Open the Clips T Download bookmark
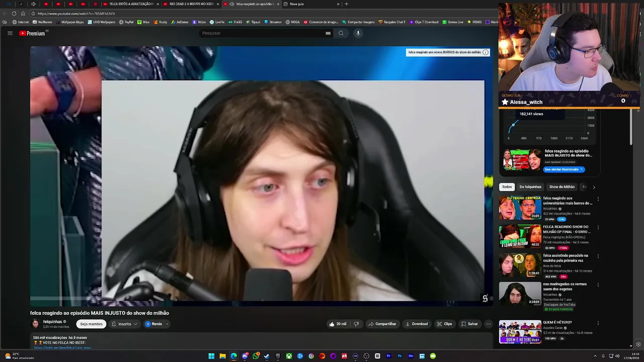Viewport: 644px width, 362px height. (424, 22)
